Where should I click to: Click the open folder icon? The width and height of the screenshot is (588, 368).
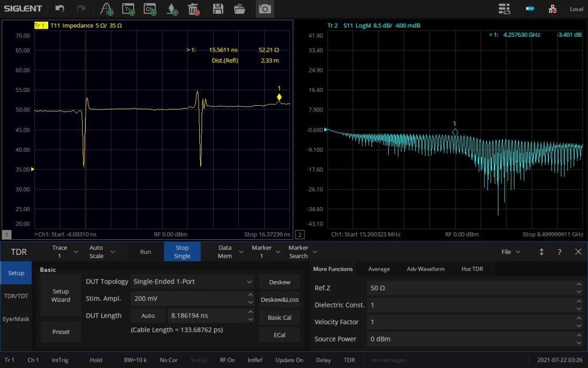tap(239, 9)
